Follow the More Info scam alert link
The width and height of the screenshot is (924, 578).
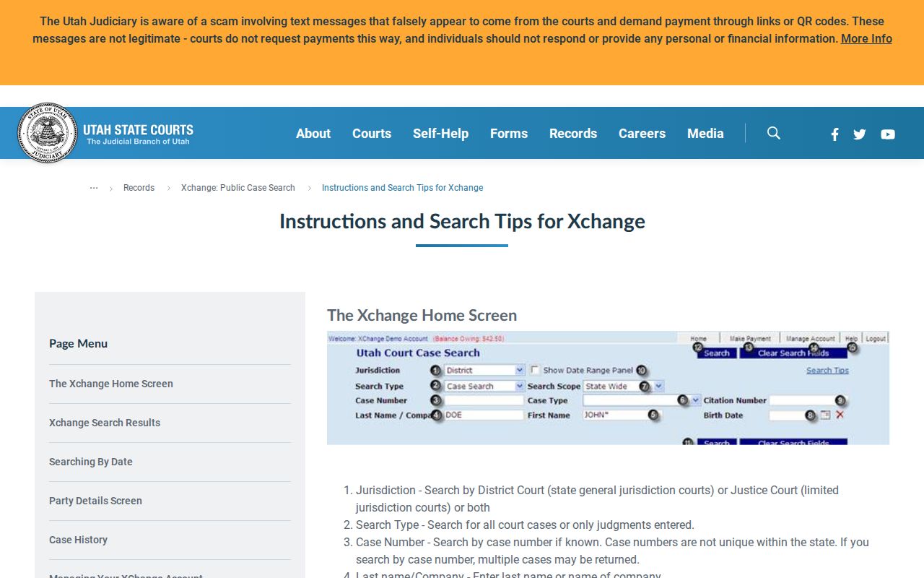(x=866, y=39)
